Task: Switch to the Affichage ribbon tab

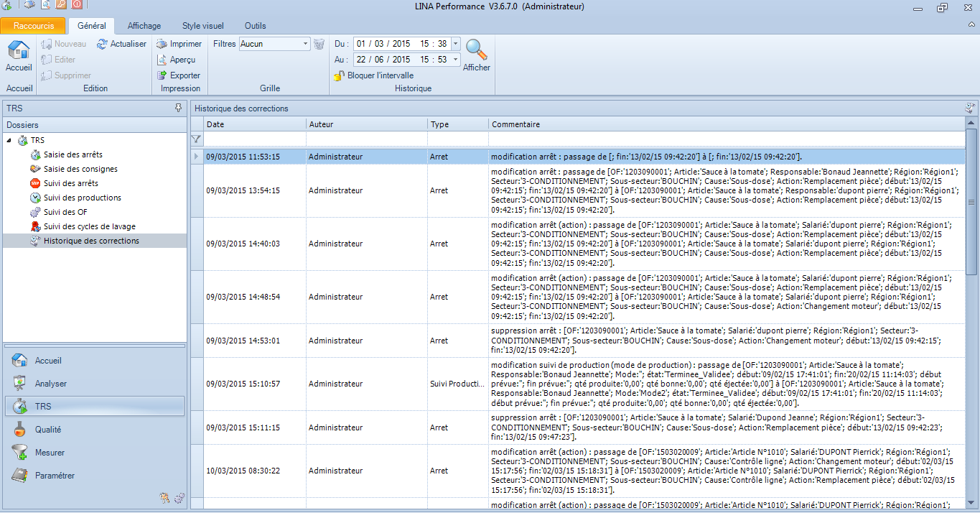Action: coord(144,26)
